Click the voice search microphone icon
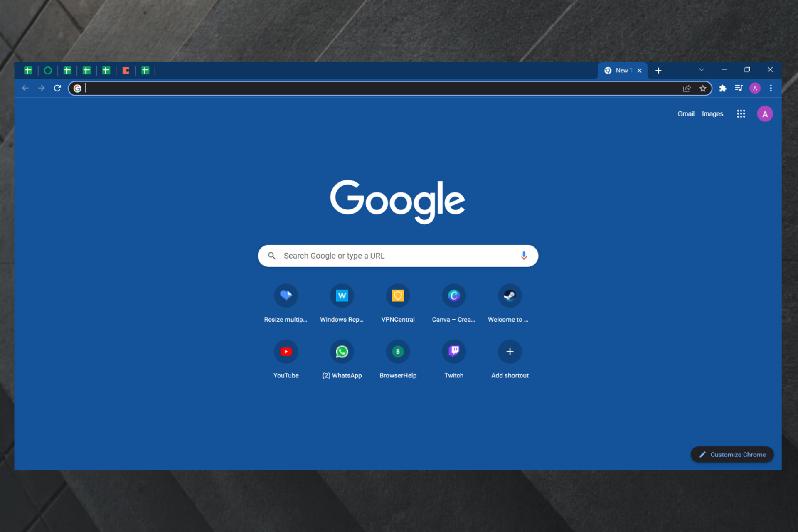Viewport: 798px width, 532px height. click(x=523, y=255)
